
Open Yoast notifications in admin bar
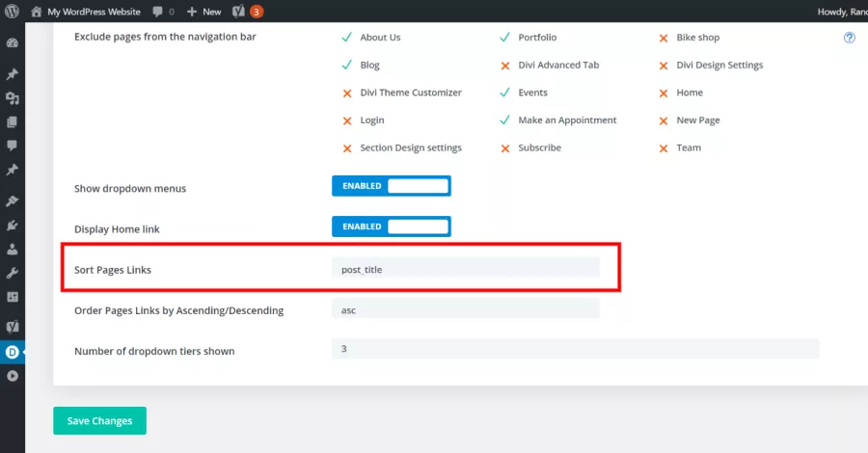pyautogui.click(x=248, y=12)
